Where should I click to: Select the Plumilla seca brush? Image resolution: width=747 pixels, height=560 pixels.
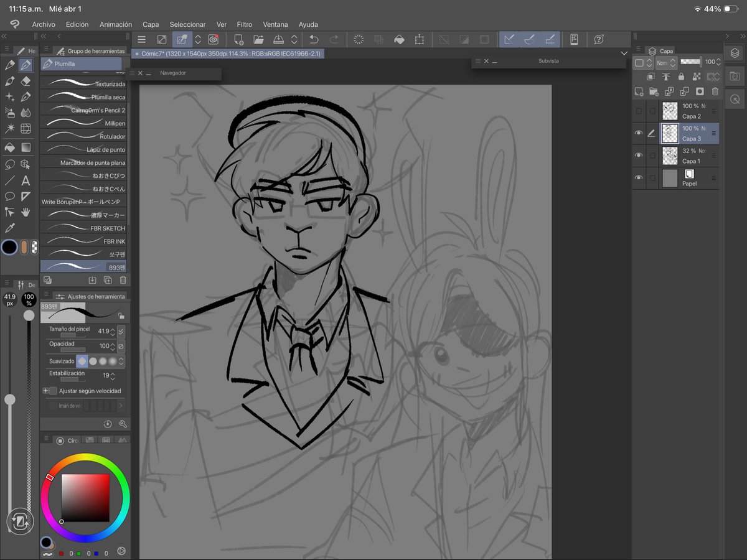click(83, 97)
